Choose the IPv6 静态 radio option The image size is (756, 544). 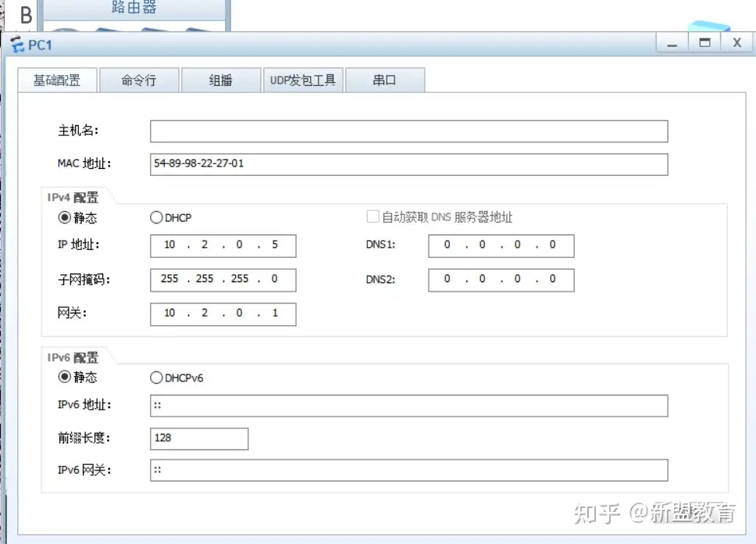pos(65,378)
